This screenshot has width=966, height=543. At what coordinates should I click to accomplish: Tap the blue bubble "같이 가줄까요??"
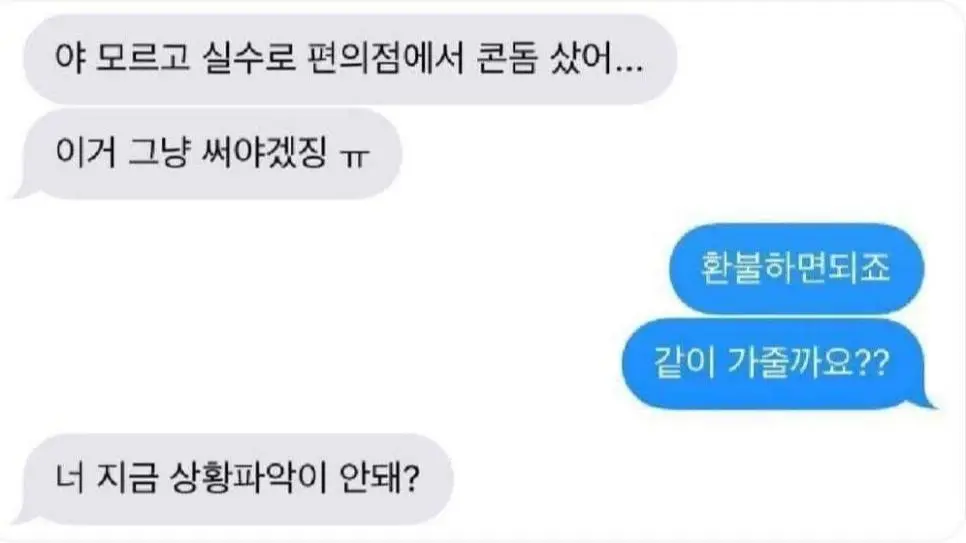point(777,364)
